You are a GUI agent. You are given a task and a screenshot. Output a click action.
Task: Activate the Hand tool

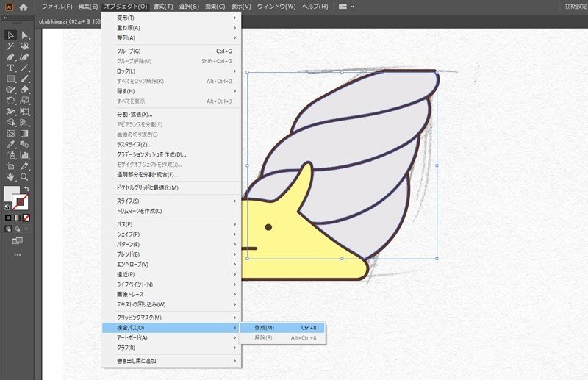coord(10,176)
